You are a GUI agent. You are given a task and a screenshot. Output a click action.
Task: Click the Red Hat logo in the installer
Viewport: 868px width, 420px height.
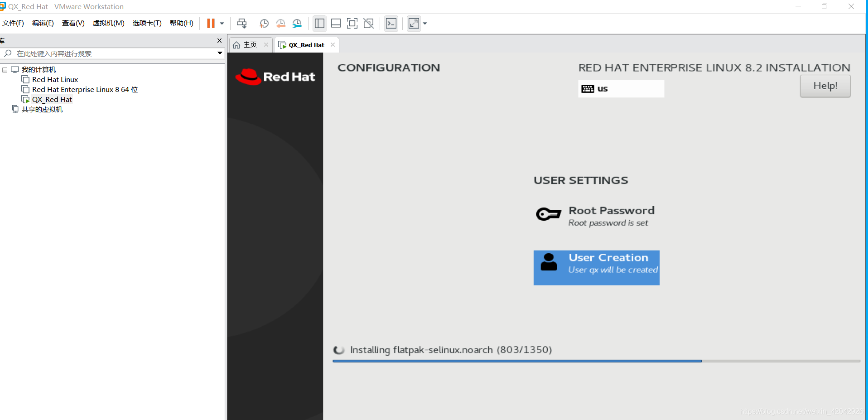275,77
